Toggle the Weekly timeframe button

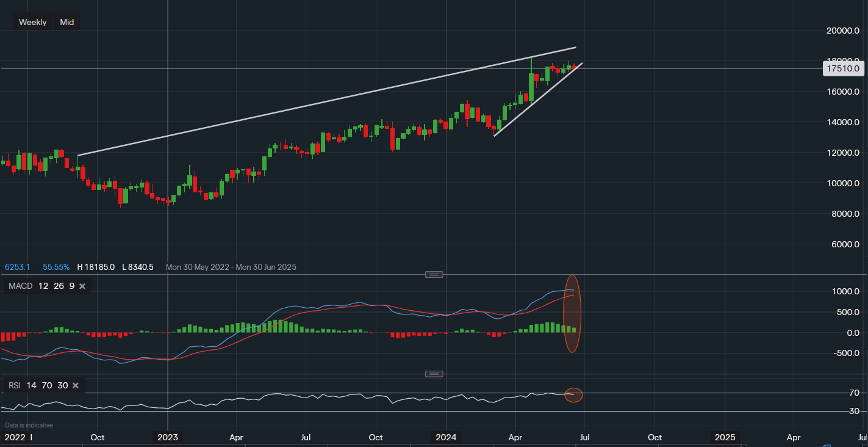(x=32, y=21)
